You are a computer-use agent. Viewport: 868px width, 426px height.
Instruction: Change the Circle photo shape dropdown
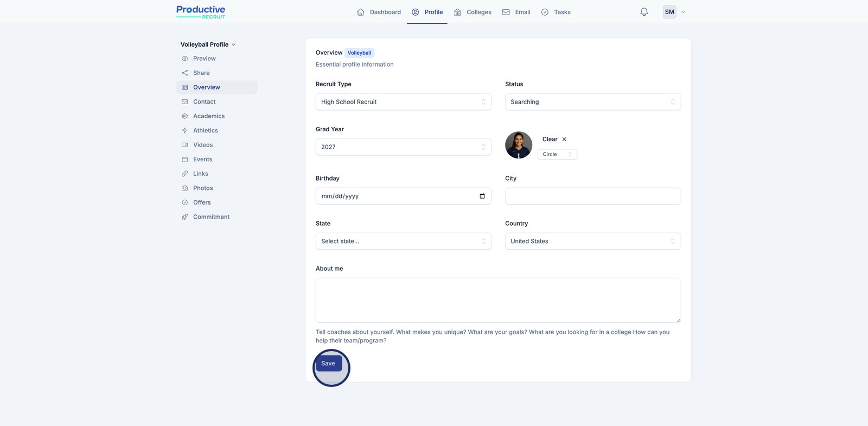pos(557,155)
